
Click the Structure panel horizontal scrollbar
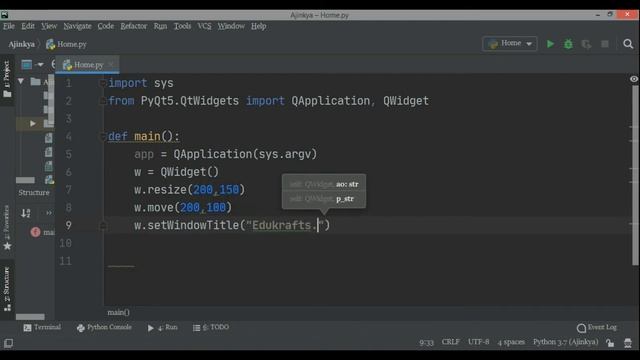(30, 317)
